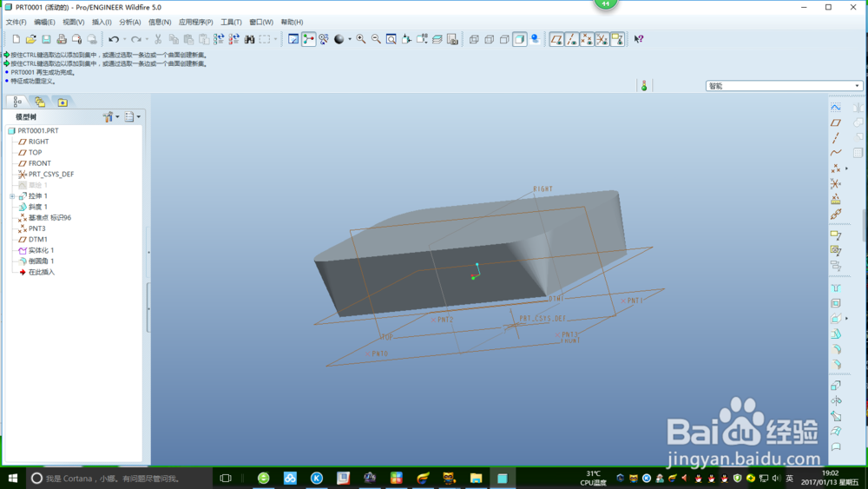Undo the last operation
The width and height of the screenshot is (868, 489).
[x=114, y=39]
